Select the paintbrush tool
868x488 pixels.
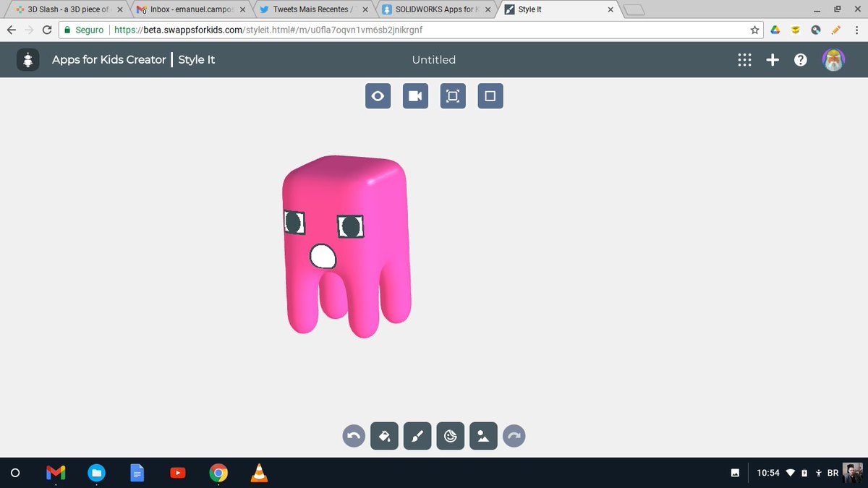[417, 436]
